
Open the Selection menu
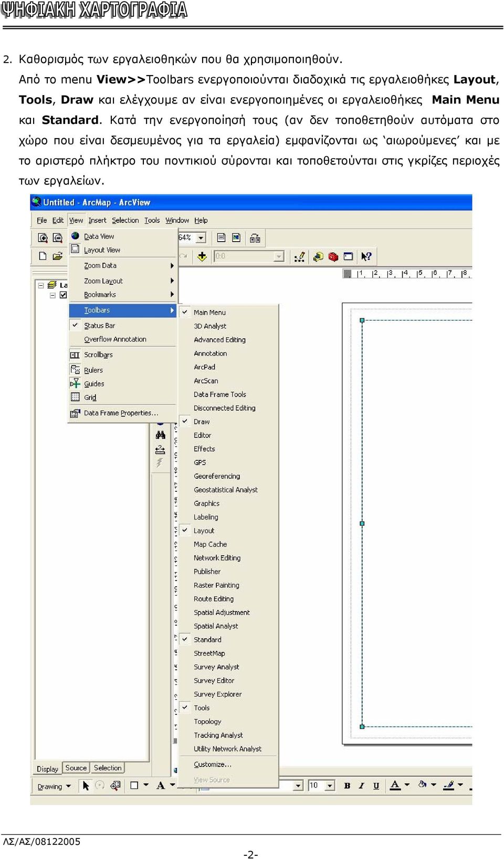tap(125, 220)
